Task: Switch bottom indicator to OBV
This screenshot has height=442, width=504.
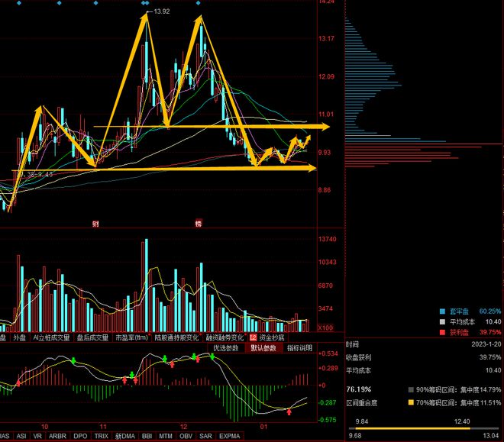Action: click(x=186, y=436)
